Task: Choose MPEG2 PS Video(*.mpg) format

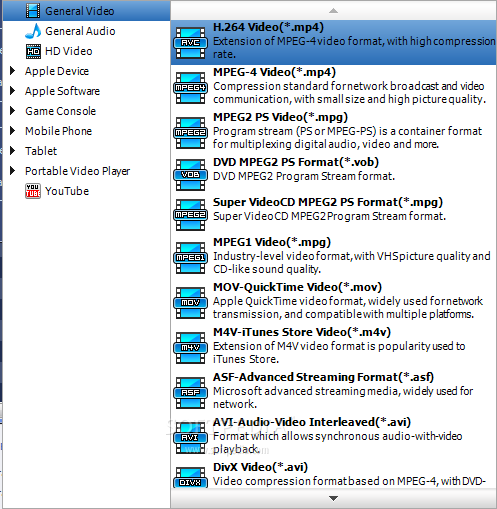Action: 333,133
